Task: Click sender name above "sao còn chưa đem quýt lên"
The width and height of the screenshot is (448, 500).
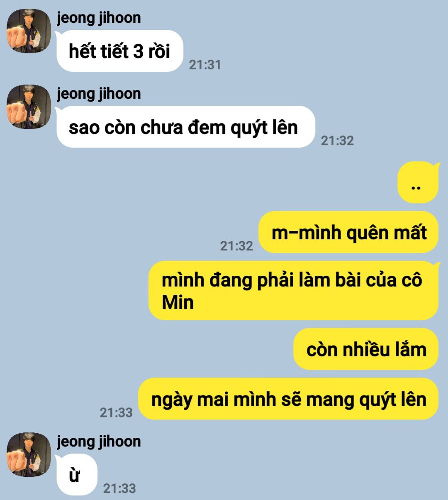Action: 99,94
